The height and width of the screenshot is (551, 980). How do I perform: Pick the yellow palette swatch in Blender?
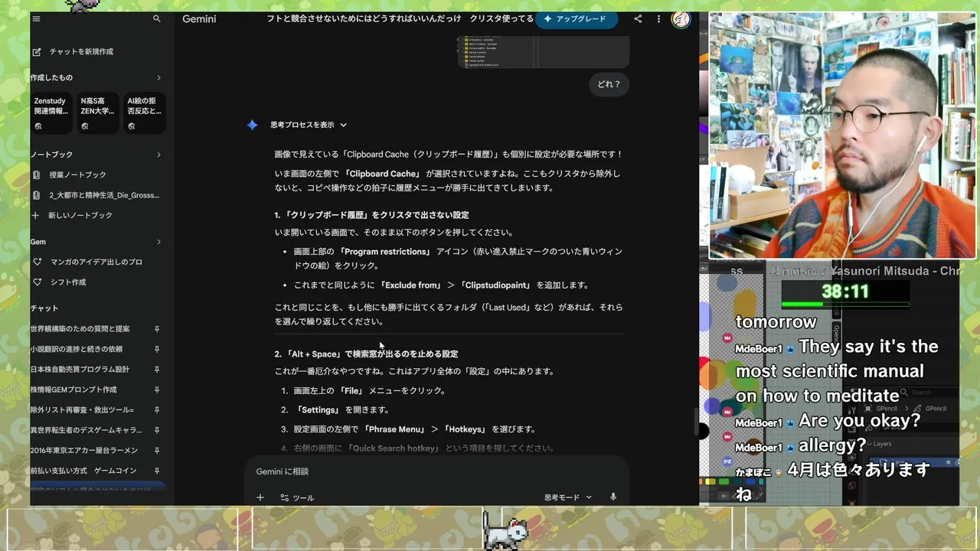[710, 481]
